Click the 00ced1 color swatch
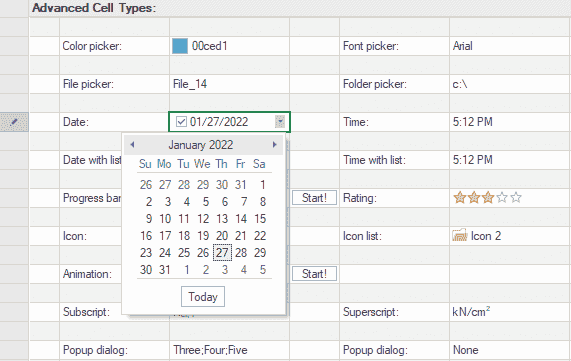Image resolution: width=571 pixels, height=361 pixels. [180, 46]
